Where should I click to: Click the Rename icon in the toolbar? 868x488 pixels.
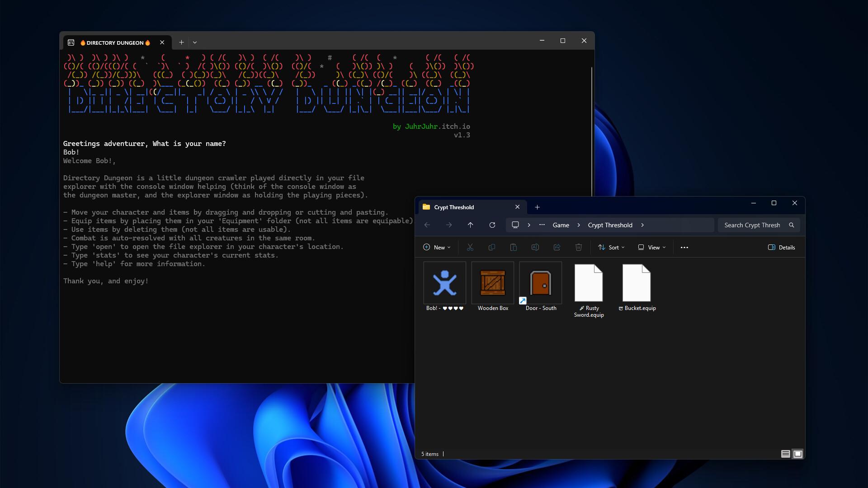[x=535, y=247]
